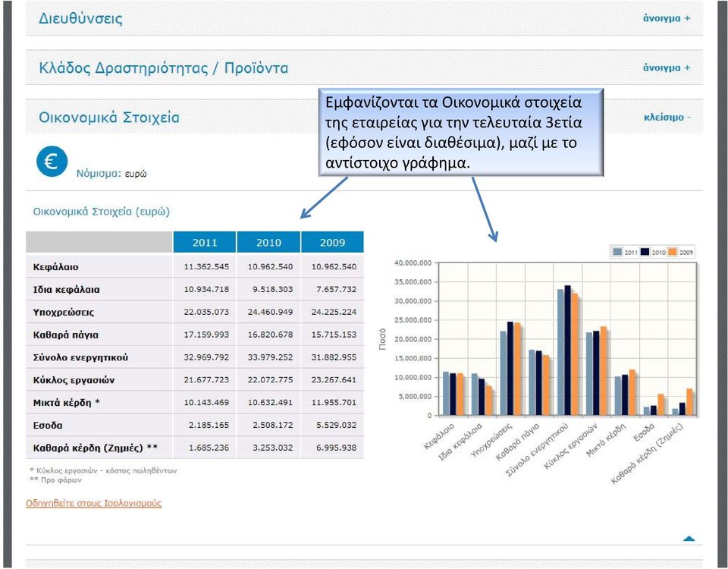The image size is (728, 569).
Task: Expand the Διευθύνσεις section with άνοιγμα +
Action: tap(667, 18)
